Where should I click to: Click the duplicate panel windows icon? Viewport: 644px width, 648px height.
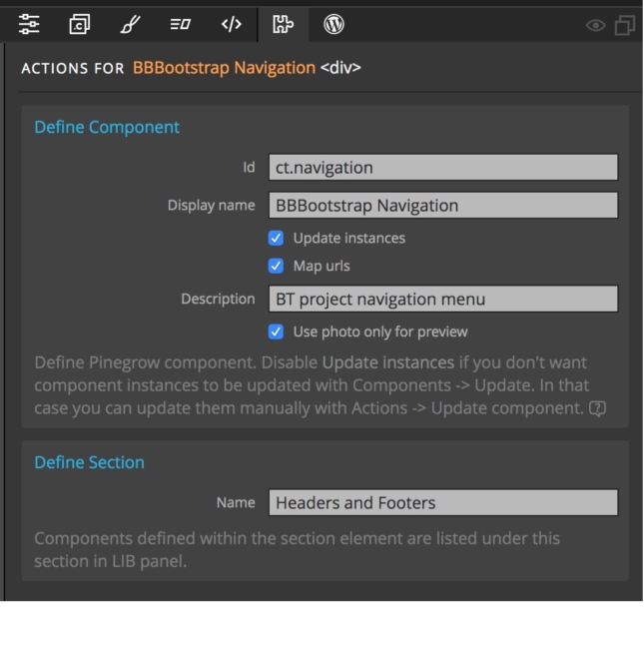point(625,26)
